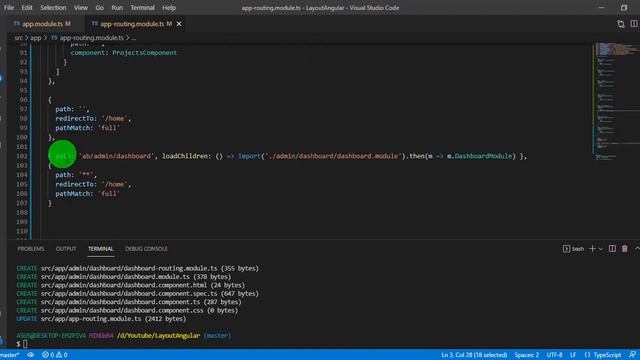Split the terminal pane
This screenshot has width=640, height=360.
coord(612,249)
